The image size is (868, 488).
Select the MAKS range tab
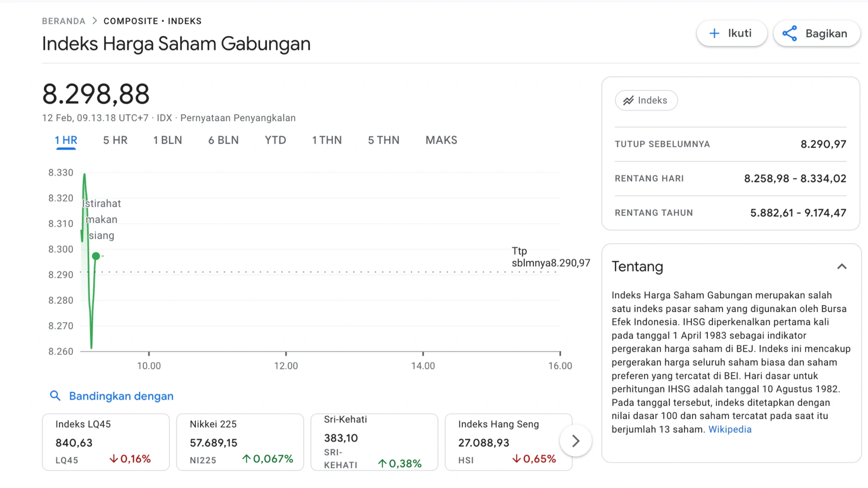coord(441,140)
